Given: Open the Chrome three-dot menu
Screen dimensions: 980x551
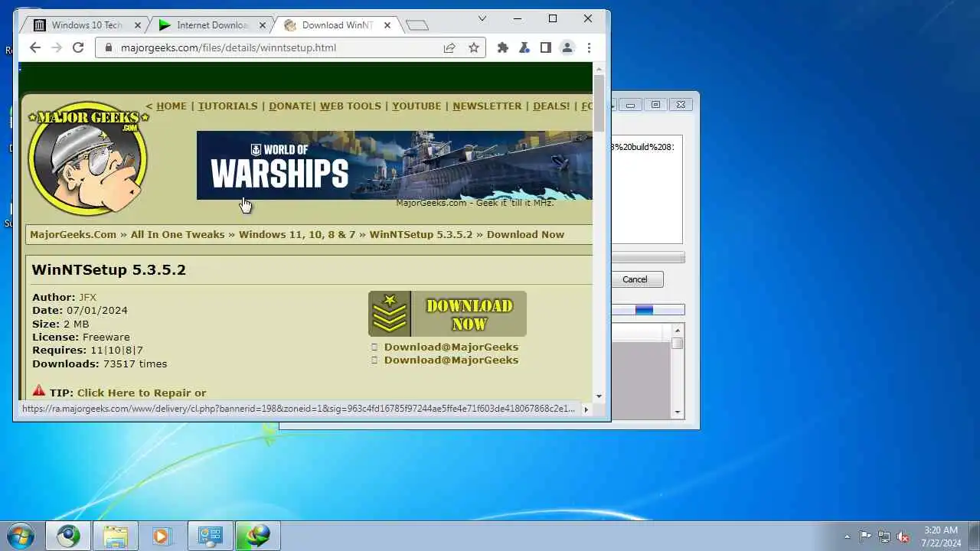Looking at the screenshot, I should point(589,47).
